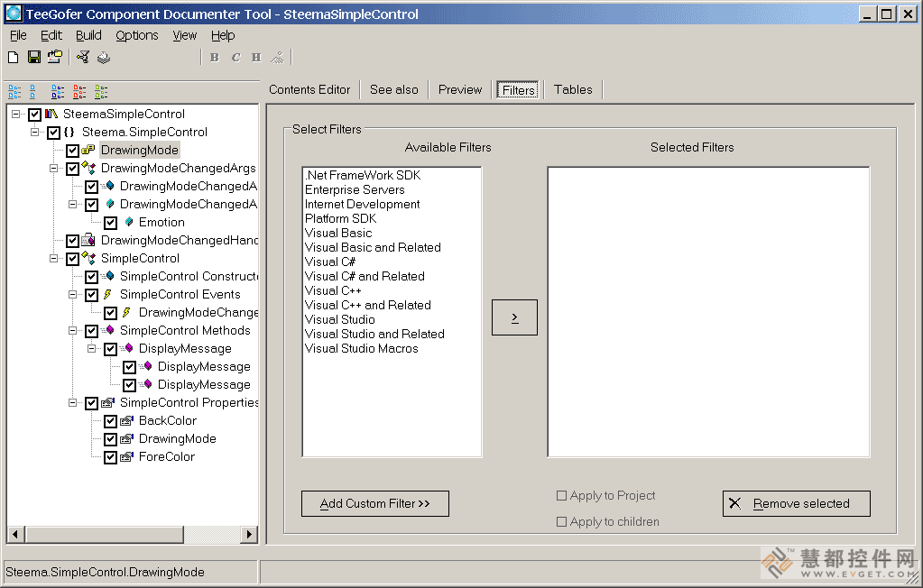The width and height of the screenshot is (923, 588).
Task: Click the H toolbar button
Action: (x=256, y=57)
